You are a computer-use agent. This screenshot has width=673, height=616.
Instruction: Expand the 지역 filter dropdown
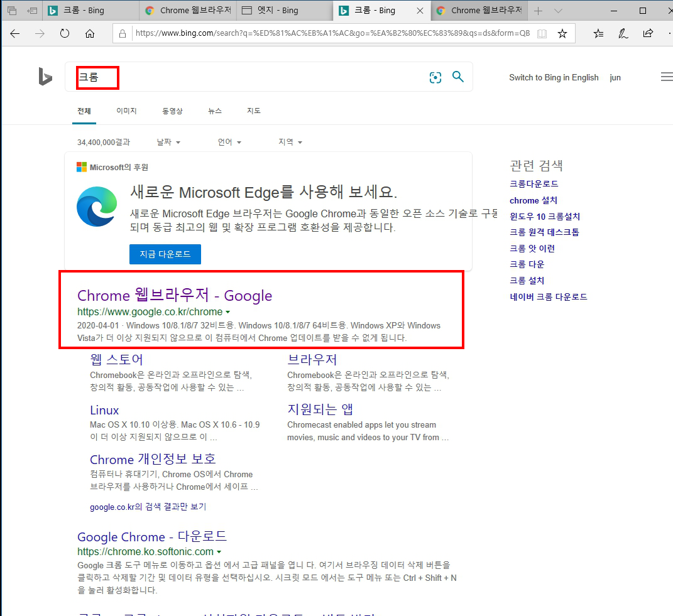(290, 142)
